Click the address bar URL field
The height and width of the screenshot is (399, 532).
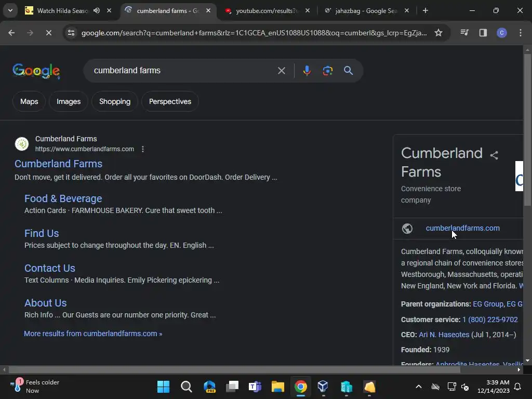pyautogui.click(x=254, y=33)
